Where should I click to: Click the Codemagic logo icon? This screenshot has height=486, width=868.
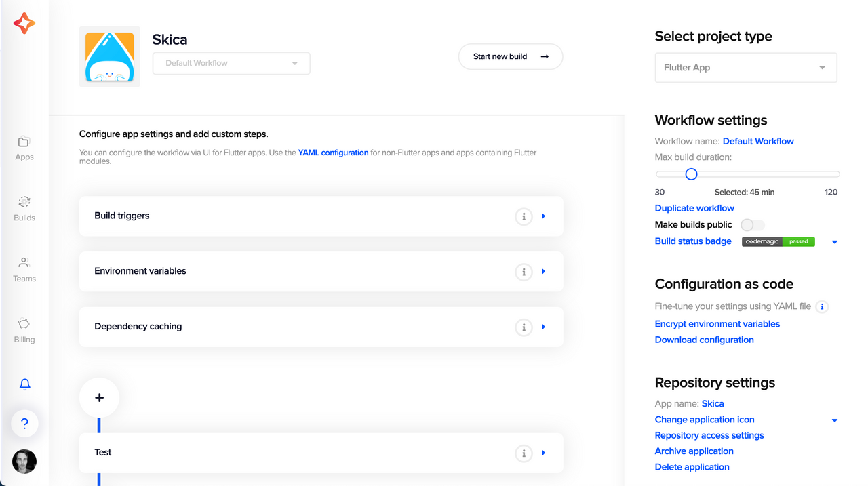click(x=24, y=23)
